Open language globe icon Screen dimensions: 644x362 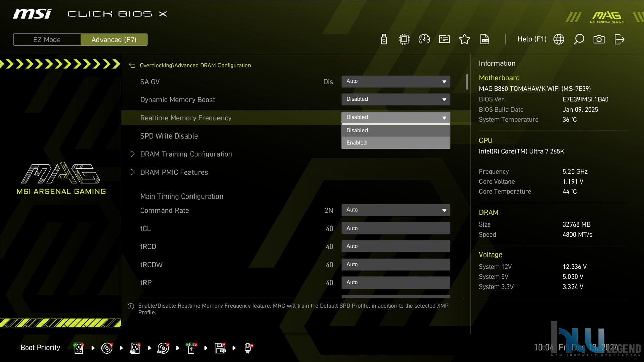click(559, 39)
